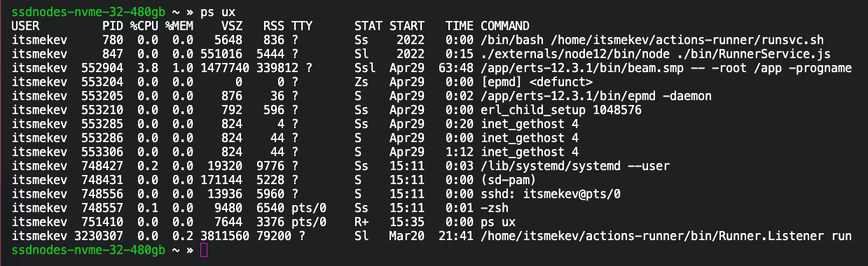Click the hostname on the bottom prompt
This screenshot has width=868, height=266.
point(88,250)
